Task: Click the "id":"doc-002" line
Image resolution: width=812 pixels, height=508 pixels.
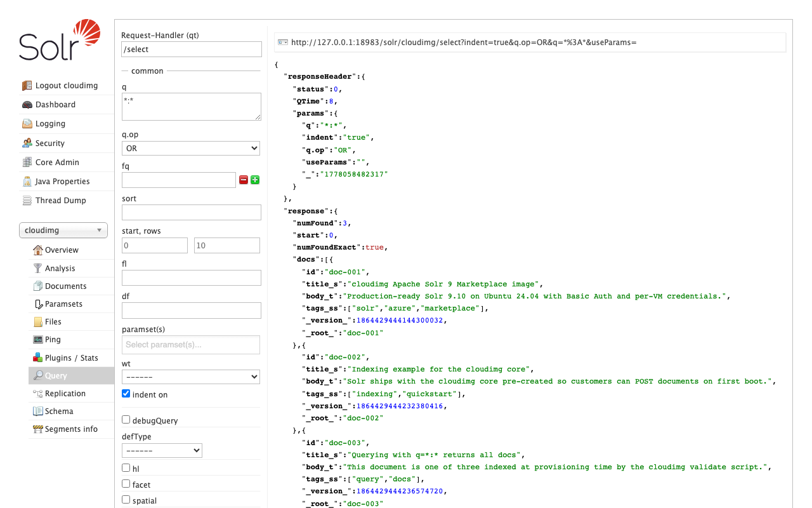Action: [336, 357]
